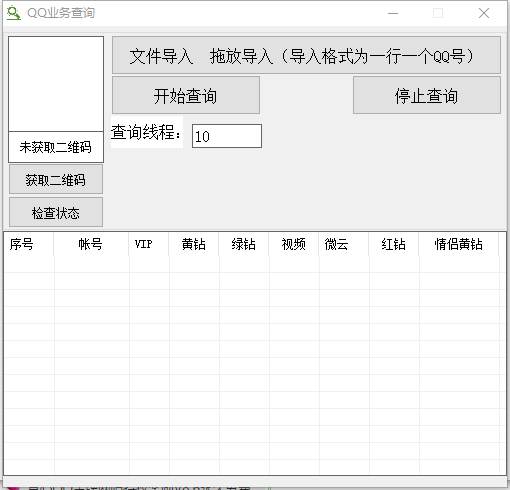
Task: Sort by the 帐号 column header
Action: 91,244
